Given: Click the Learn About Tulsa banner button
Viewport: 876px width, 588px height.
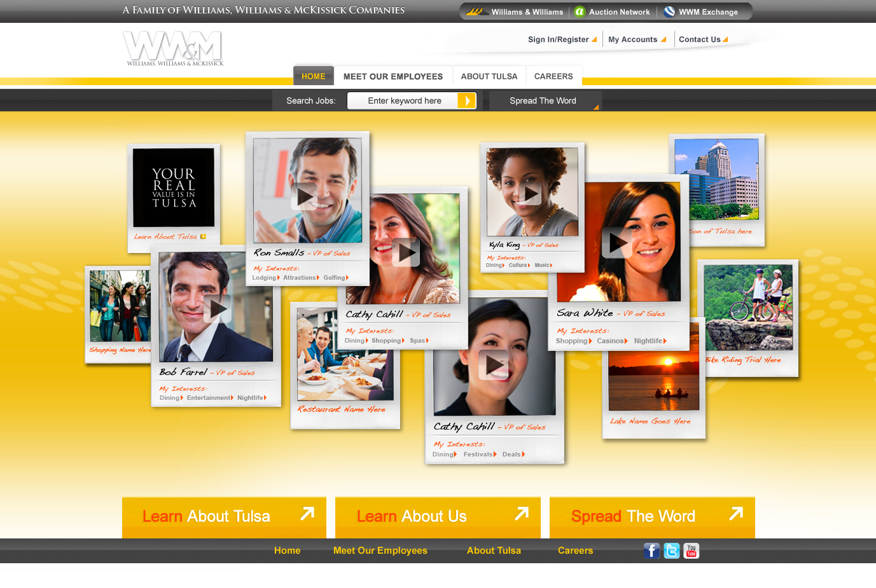Looking at the screenshot, I should click(x=224, y=517).
